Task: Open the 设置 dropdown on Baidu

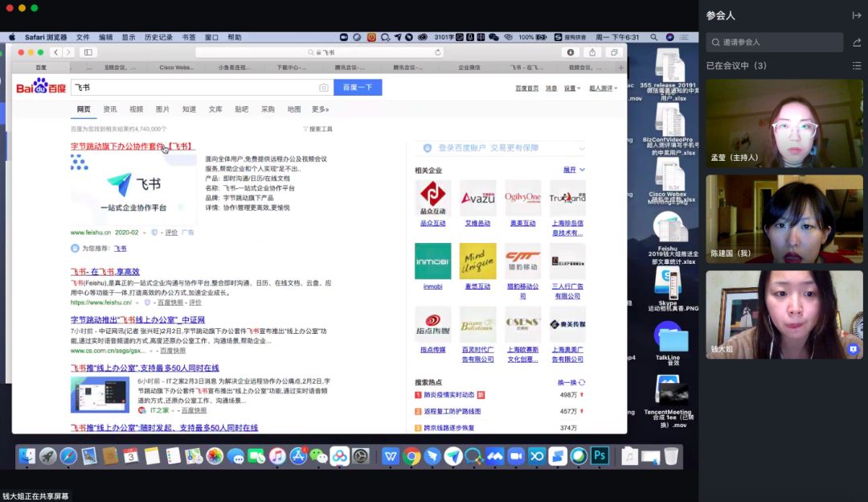Action: (572, 88)
